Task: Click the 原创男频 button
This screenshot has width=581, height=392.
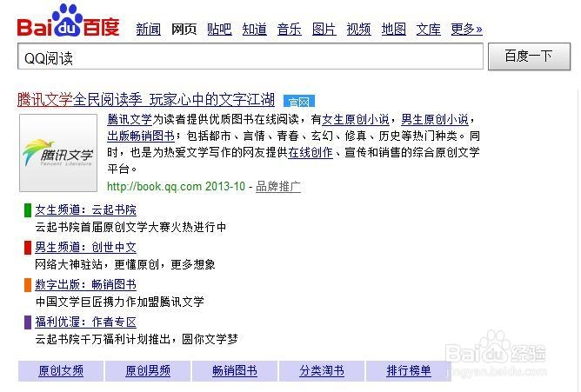Action: tap(148, 370)
